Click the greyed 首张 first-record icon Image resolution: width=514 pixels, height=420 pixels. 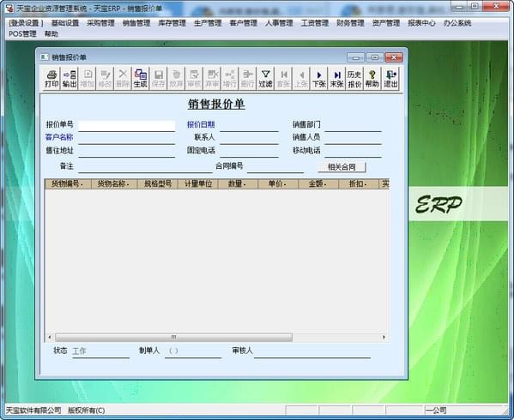click(x=283, y=79)
